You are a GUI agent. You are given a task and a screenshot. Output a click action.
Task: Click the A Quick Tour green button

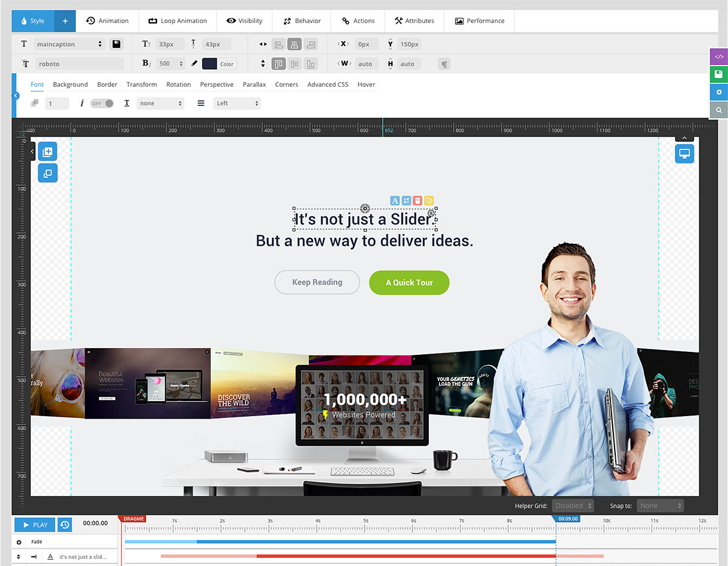[x=409, y=282]
